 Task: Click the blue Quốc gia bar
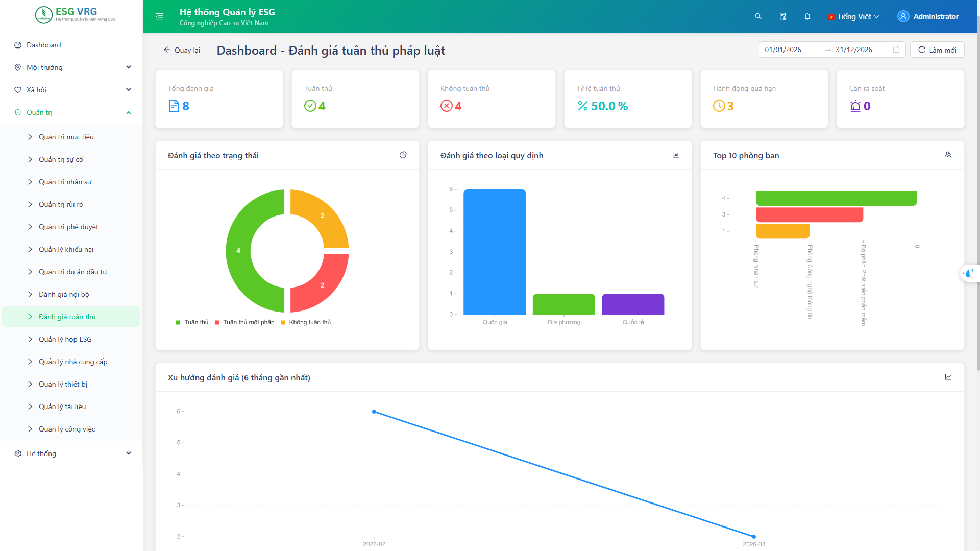pos(495,252)
